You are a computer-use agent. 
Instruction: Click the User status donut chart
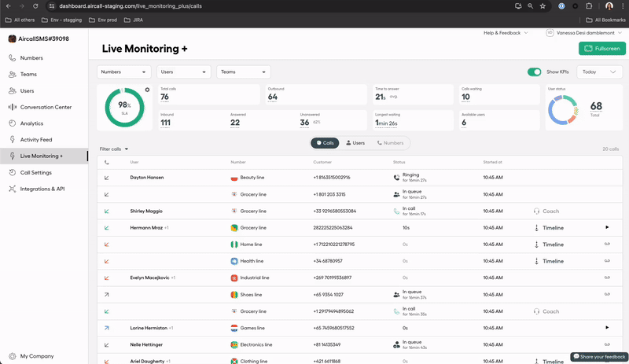(566, 109)
